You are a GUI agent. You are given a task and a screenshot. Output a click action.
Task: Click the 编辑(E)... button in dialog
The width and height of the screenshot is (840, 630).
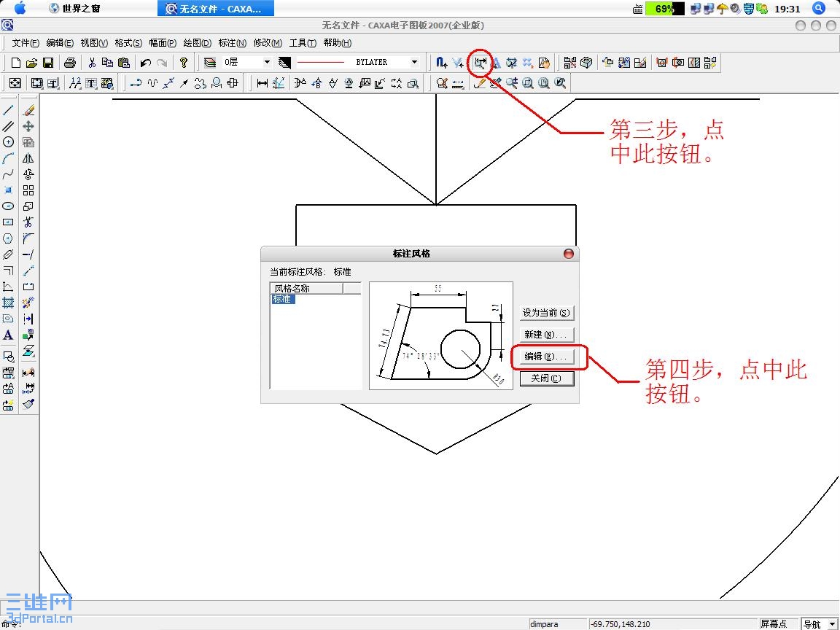tap(546, 357)
